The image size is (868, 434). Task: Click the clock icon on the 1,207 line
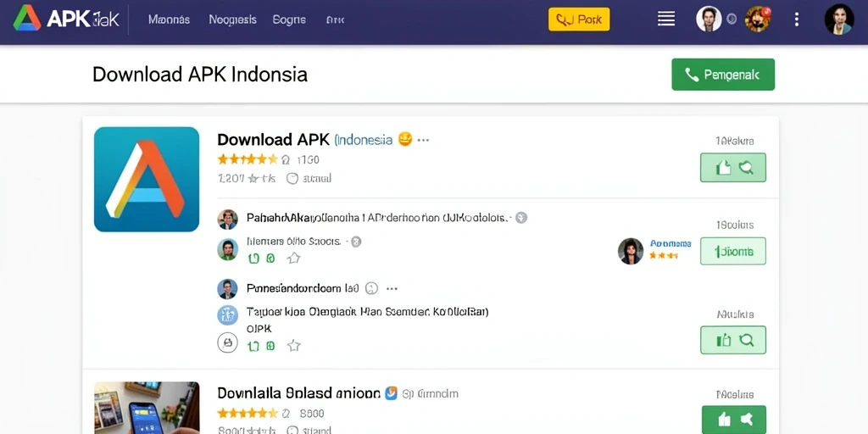tap(292, 178)
